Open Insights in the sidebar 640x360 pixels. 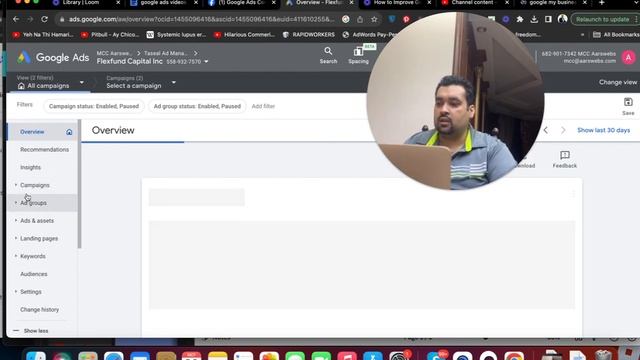click(x=31, y=167)
